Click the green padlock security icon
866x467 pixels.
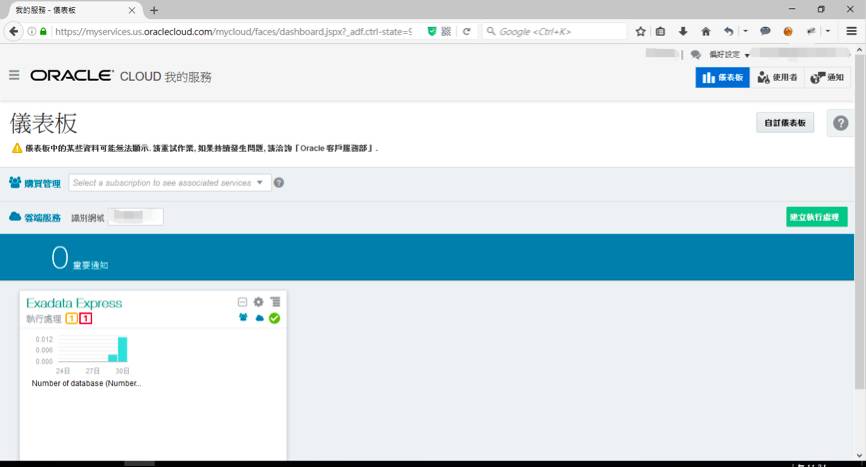43,31
